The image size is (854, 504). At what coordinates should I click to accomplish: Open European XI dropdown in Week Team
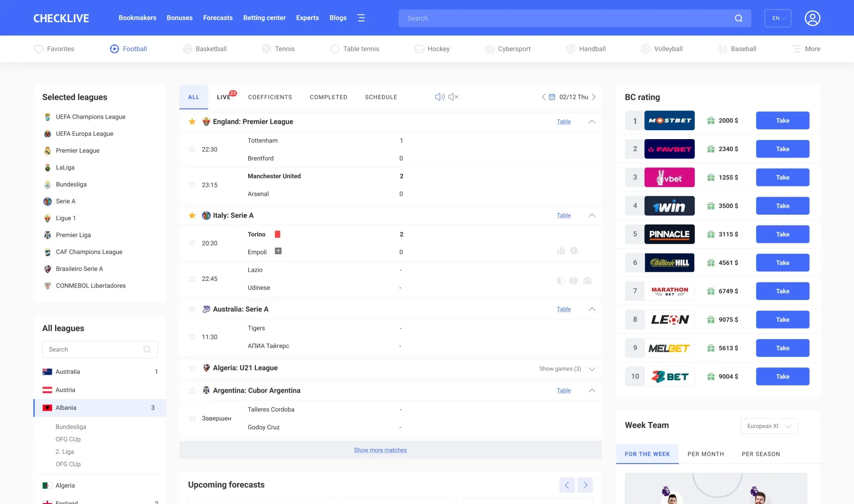(769, 426)
